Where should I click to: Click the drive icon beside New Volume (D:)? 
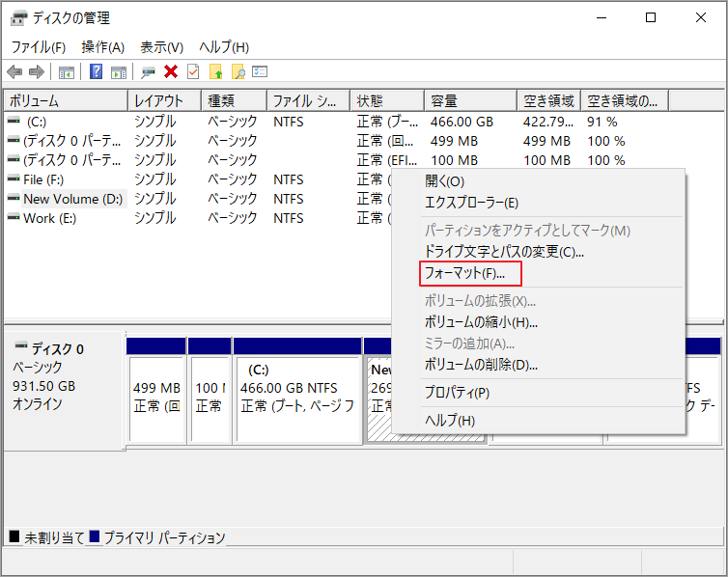tap(14, 198)
